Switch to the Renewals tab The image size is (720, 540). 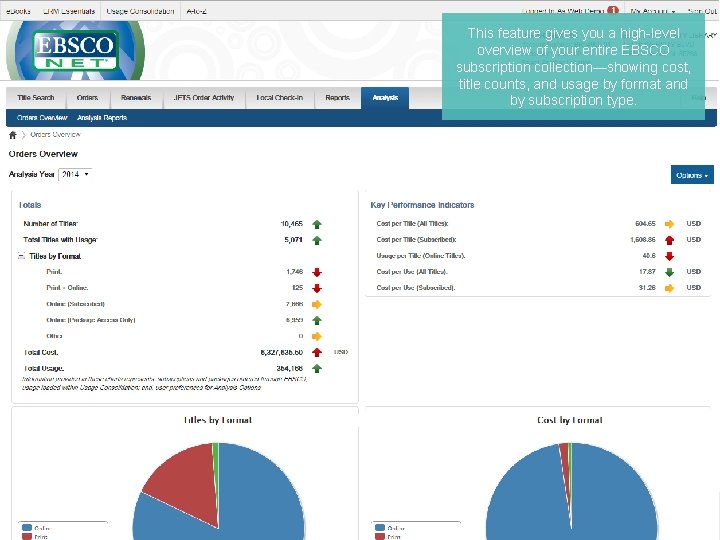click(x=136, y=98)
